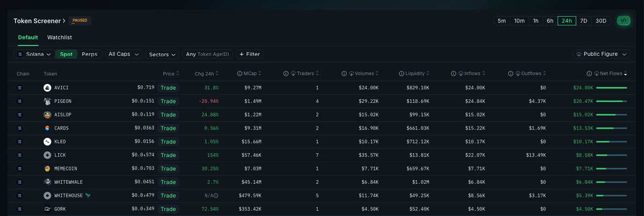Viewport: 644px width, 216px height.
Task: Click Solana chain icon in AVICI row
Action: pyautogui.click(x=20, y=87)
